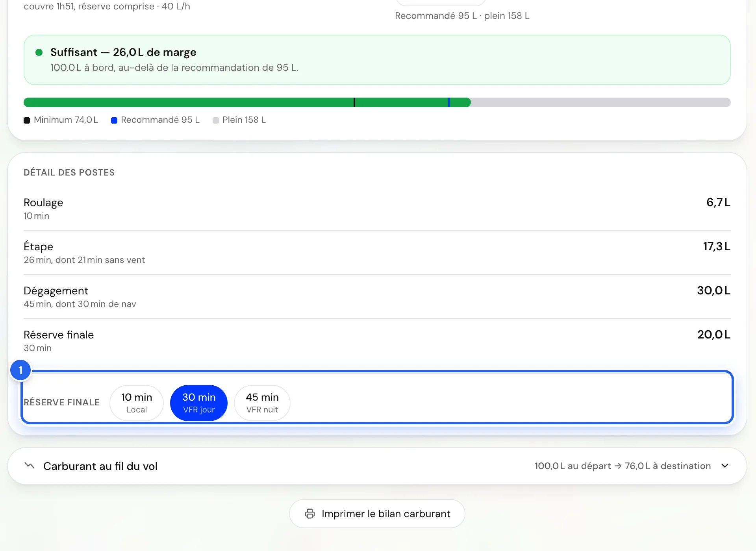Image resolution: width=756 pixels, height=551 pixels.
Task: Click the green dot status icon next to Suffisant
Action: point(39,52)
